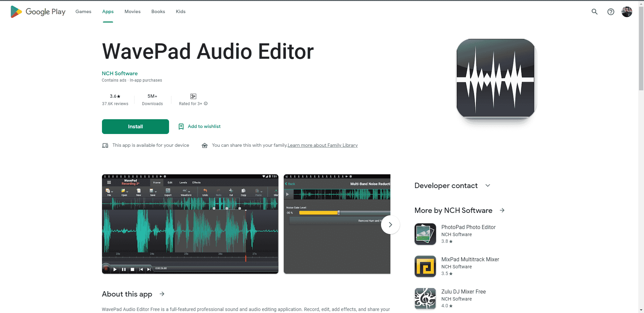Click the Family Library house icon
The width and height of the screenshot is (644, 313).
(205, 145)
